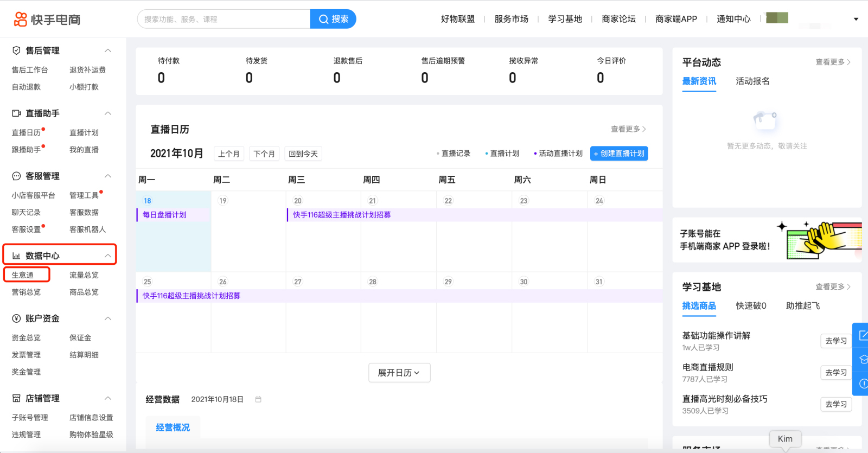Open 客服机器人 in sidebar
The image size is (868, 453).
point(87,229)
